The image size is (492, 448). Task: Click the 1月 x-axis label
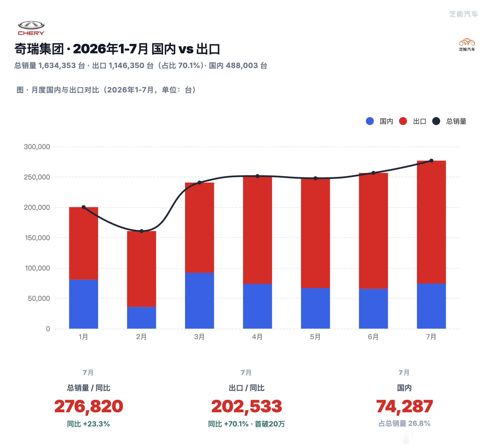pyautogui.click(x=84, y=337)
